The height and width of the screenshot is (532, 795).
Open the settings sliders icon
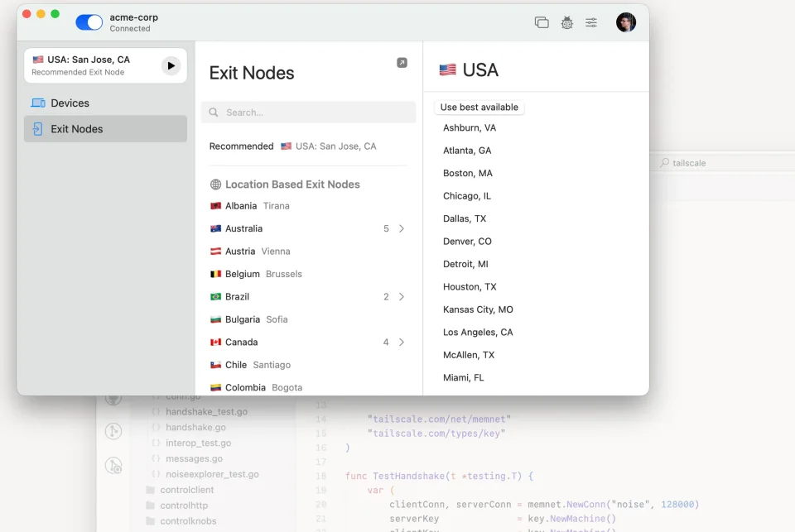pyautogui.click(x=591, y=22)
